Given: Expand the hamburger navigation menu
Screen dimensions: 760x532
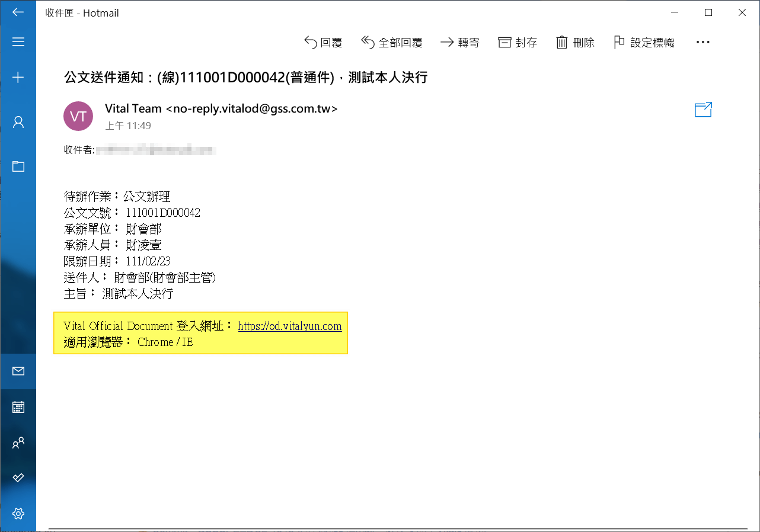Looking at the screenshot, I should click(18, 42).
